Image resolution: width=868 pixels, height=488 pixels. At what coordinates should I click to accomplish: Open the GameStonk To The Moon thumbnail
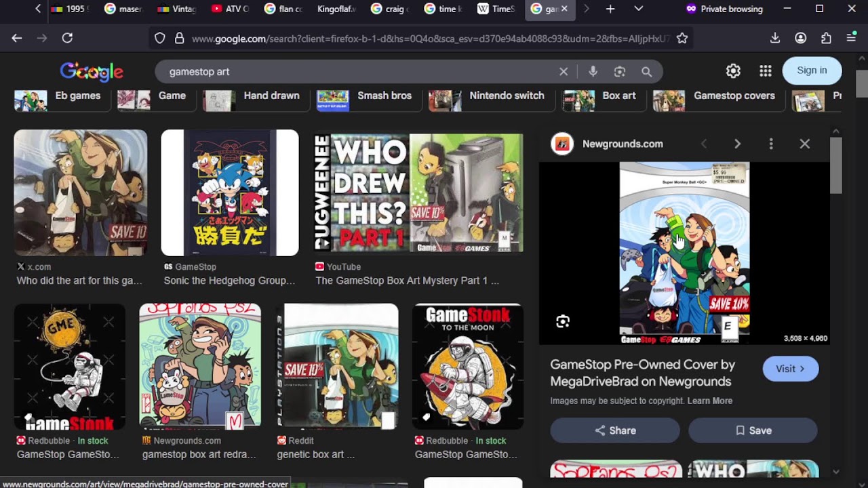point(468,367)
